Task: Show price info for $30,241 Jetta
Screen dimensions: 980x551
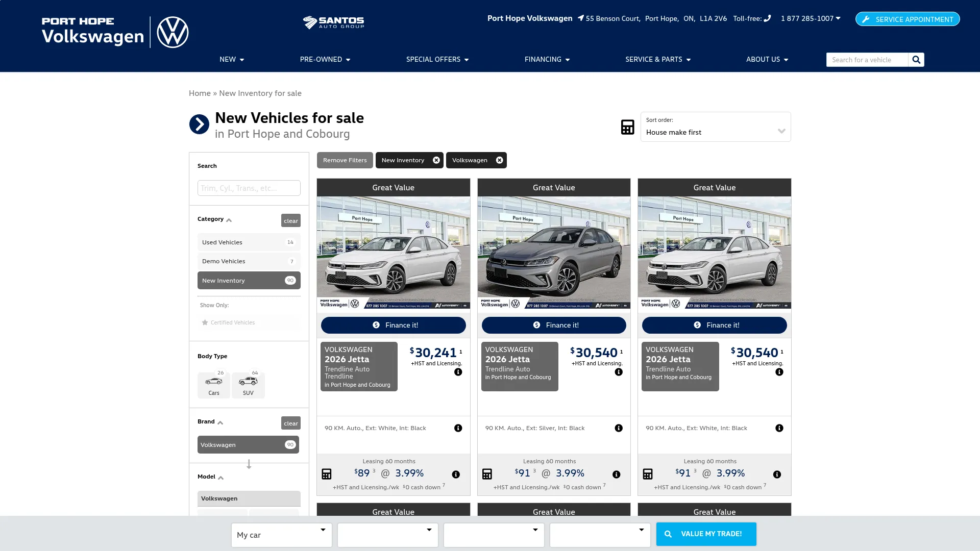Action: click(x=458, y=372)
